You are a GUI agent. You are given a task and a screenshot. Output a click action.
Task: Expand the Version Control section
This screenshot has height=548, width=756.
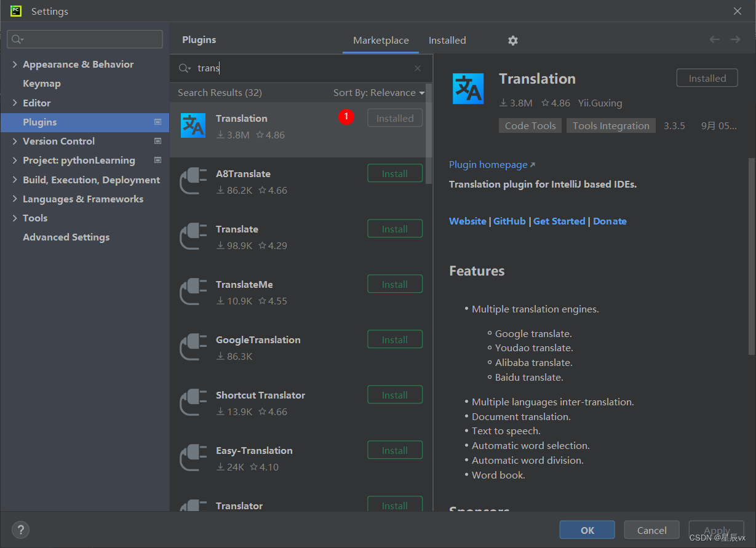(15, 141)
